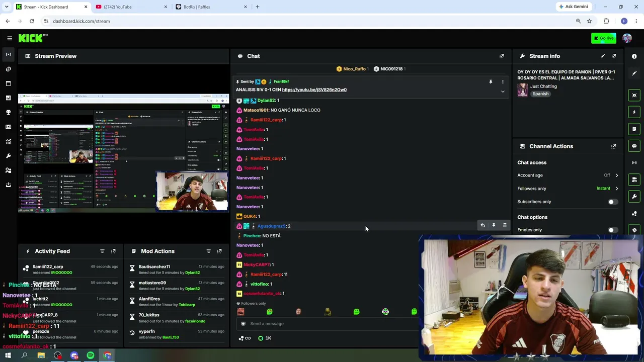Image resolution: width=644 pixels, height=362 pixels.
Task: Select the Kick Dashboard browser tab
Action: coord(51,7)
